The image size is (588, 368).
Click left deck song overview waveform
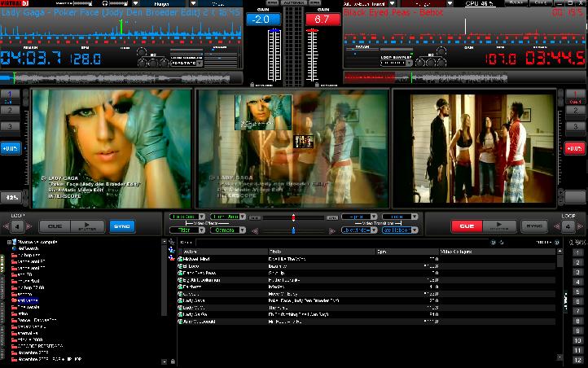[121, 78]
